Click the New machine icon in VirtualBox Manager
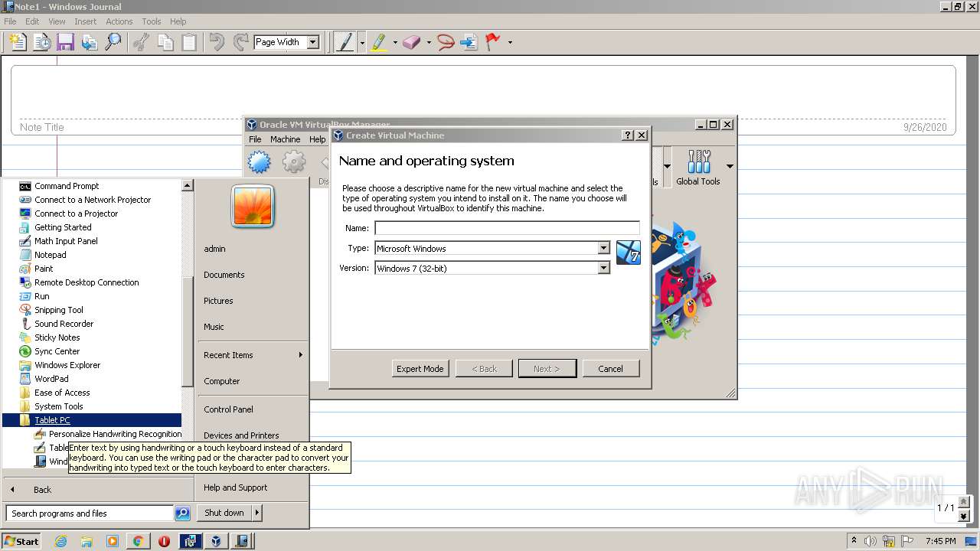 (259, 161)
